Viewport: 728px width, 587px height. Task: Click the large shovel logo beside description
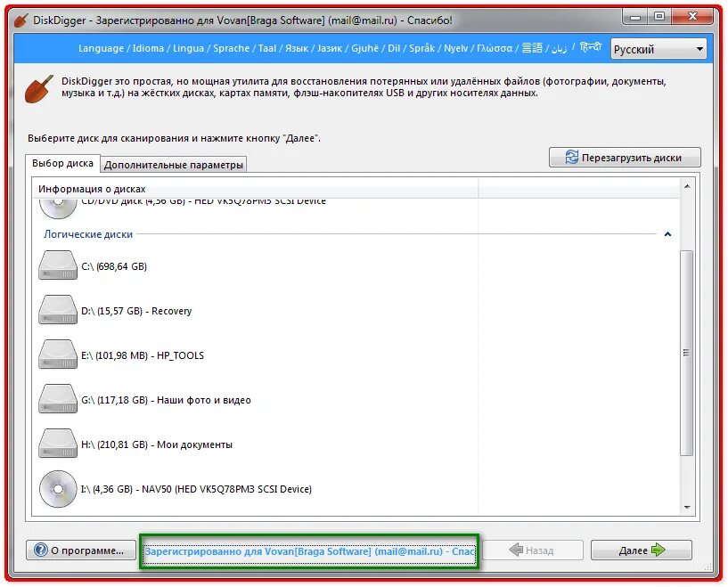coord(39,90)
